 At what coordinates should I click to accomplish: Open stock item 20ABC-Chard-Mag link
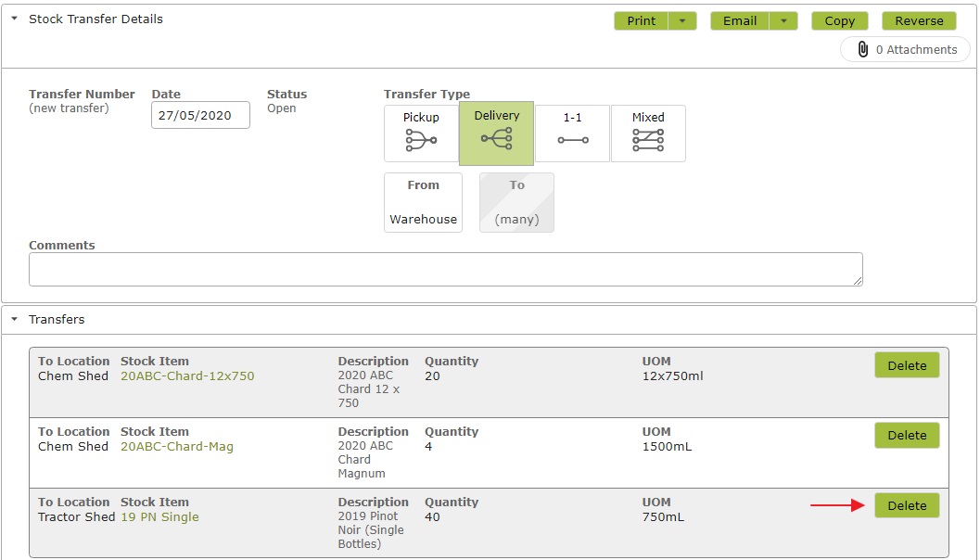tap(177, 446)
